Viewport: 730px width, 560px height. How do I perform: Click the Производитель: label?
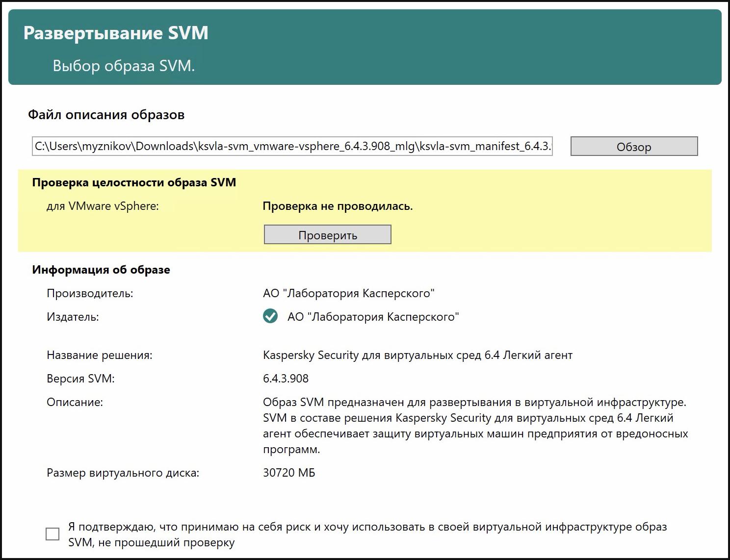tap(90, 293)
